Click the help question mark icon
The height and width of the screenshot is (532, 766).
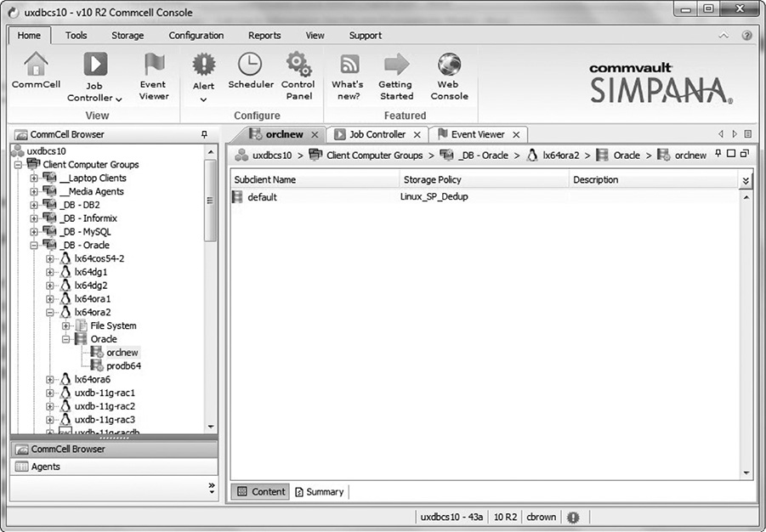coord(747,36)
